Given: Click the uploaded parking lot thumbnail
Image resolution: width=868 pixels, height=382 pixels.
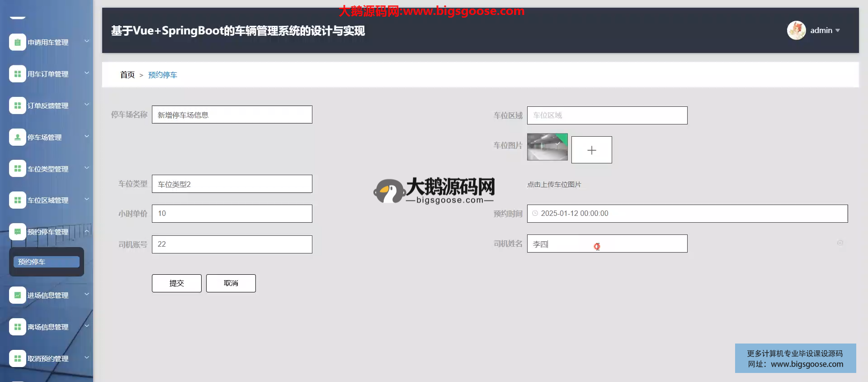Looking at the screenshot, I should point(547,147).
